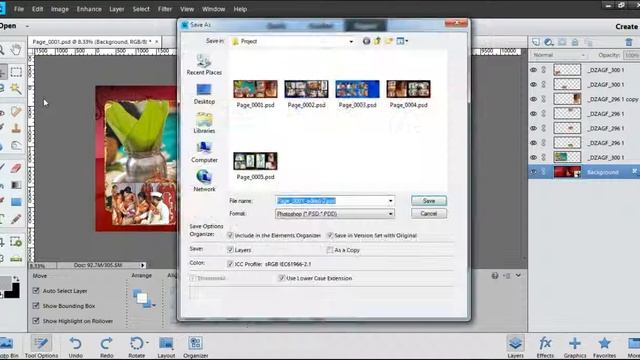Image resolution: width=640 pixels, height=360 pixels.
Task: Enable the As a Copy checkbox
Action: tap(330, 250)
